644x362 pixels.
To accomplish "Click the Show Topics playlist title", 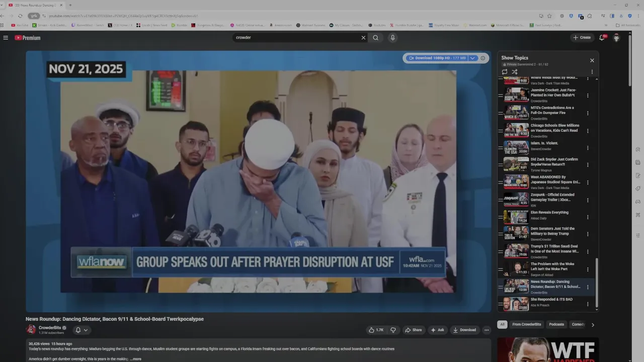I will tap(515, 58).
